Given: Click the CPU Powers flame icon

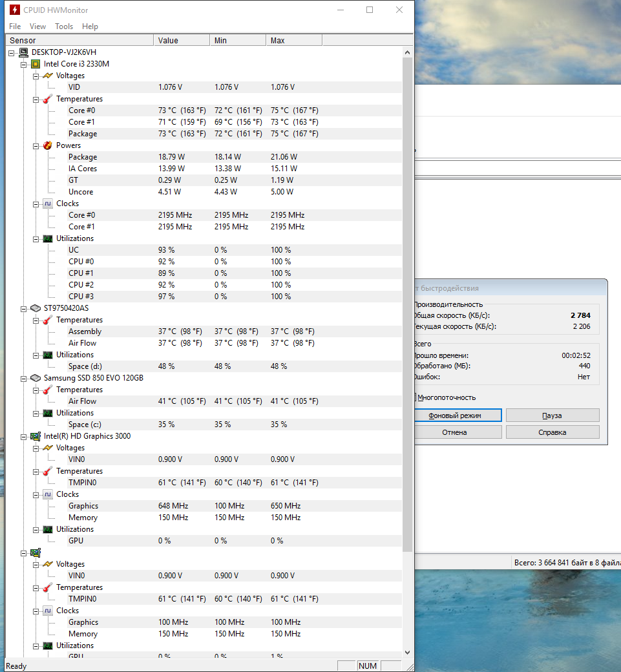Looking at the screenshot, I should click(x=48, y=145).
